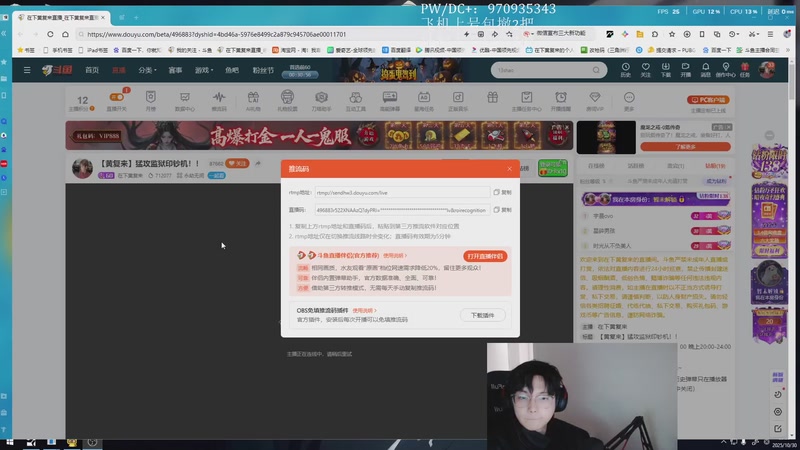800x450 pixels.
Task: Click the rtmp地址 input field
Action: point(402,192)
